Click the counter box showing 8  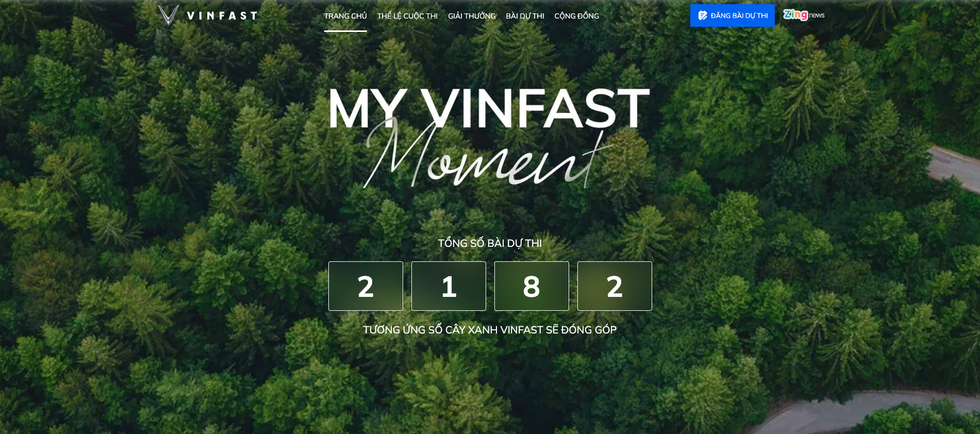[x=531, y=286]
